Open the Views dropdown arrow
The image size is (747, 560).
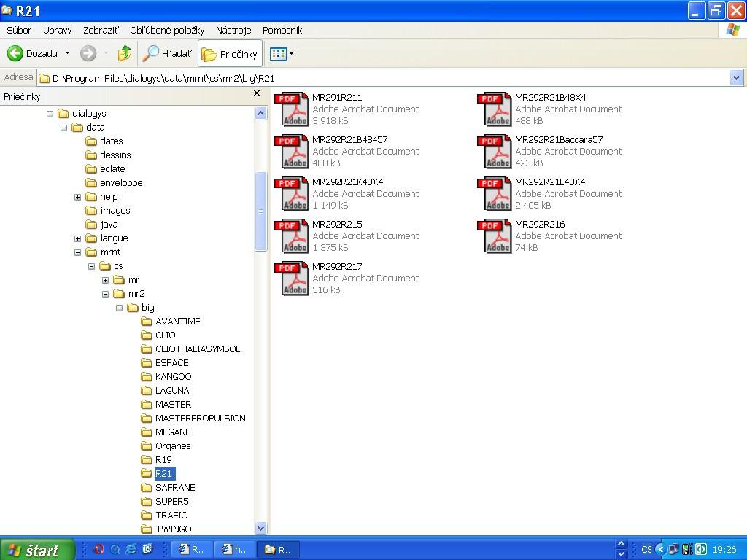(x=291, y=54)
